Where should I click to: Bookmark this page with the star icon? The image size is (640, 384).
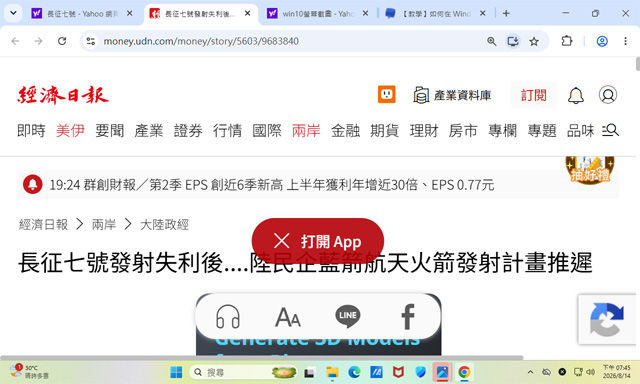coord(534,41)
